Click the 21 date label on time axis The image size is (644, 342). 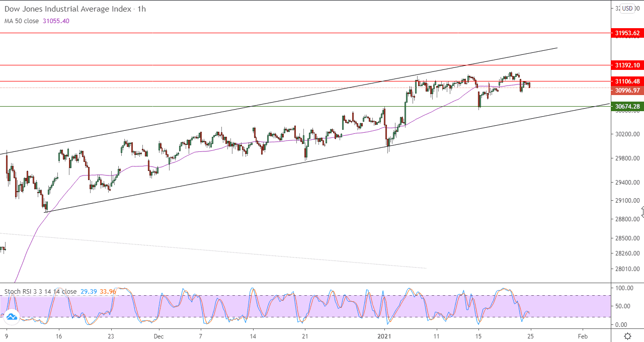tap(305, 336)
